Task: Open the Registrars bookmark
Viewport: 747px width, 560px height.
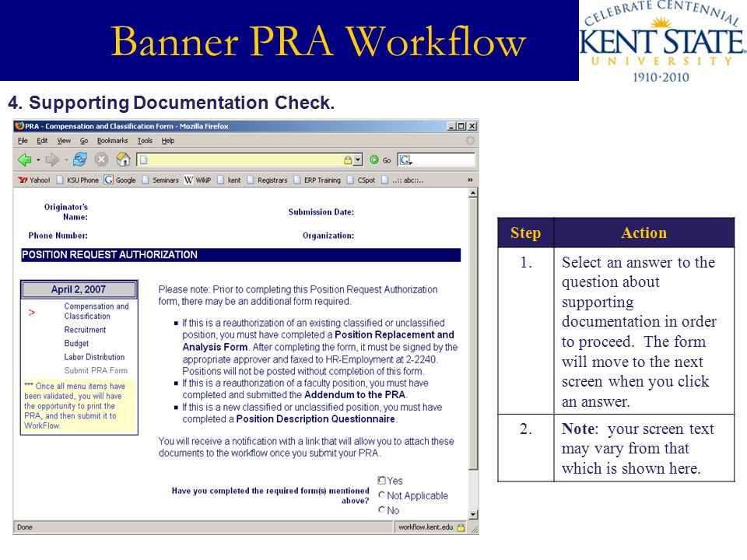Action: [267, 180]
